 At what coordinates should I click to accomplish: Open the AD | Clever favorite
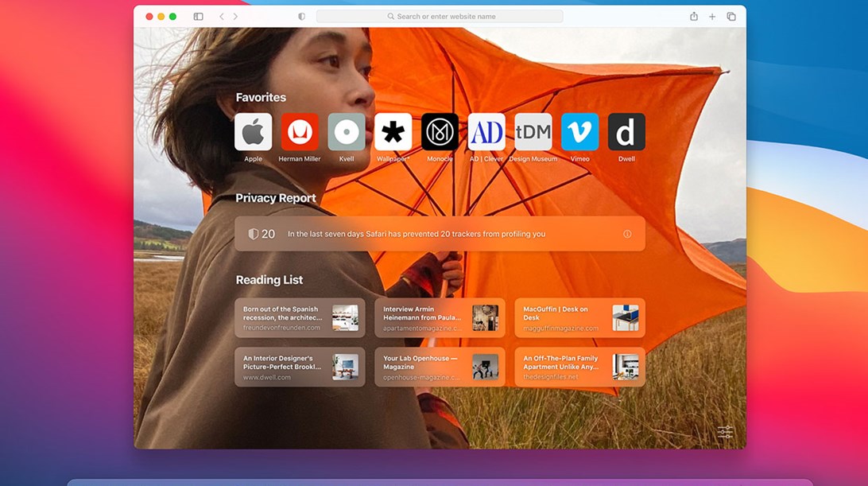coord(486,132)
